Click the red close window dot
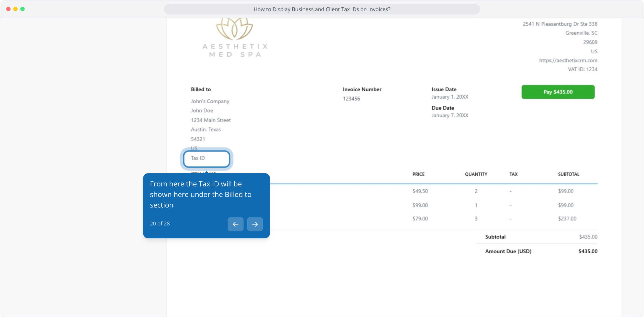 point(8,9)
